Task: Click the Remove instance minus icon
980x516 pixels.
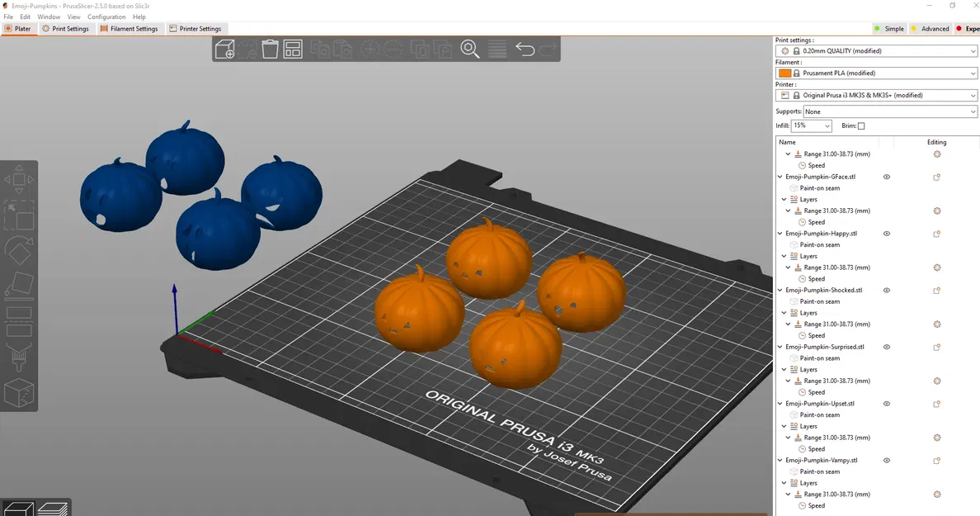Action: (393, 49)
